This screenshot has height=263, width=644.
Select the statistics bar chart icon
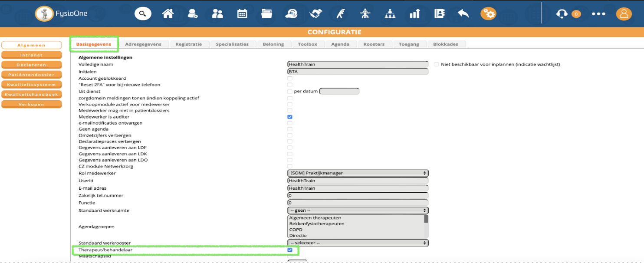[414, 13]
